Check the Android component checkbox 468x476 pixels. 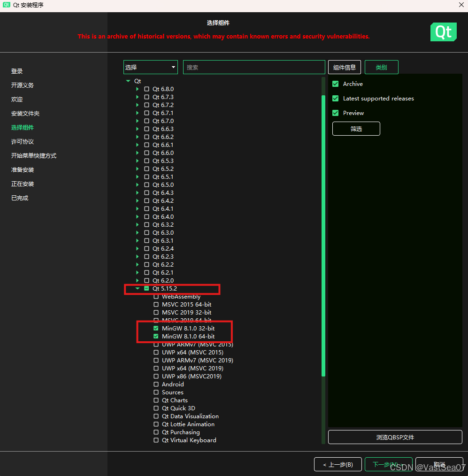[156, 384]
